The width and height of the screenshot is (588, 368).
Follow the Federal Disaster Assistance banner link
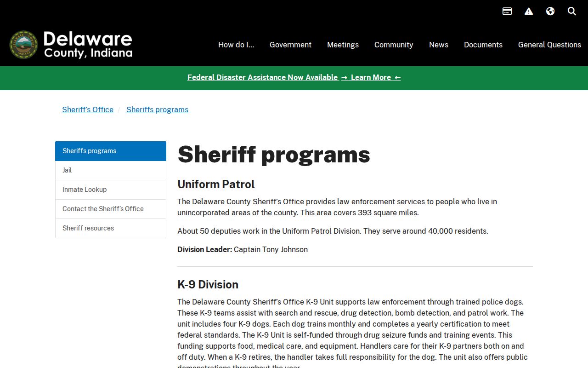point(294,77)
